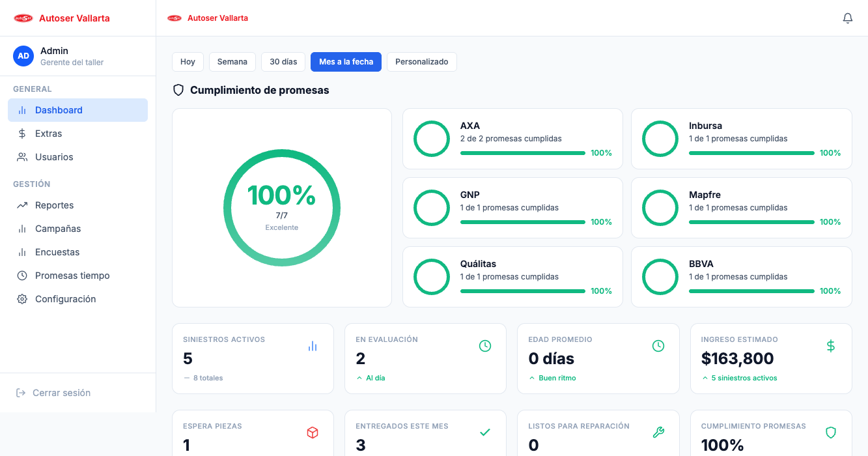Click the wrench icon in Listos Para Reparación card

(x=658, y=433)
